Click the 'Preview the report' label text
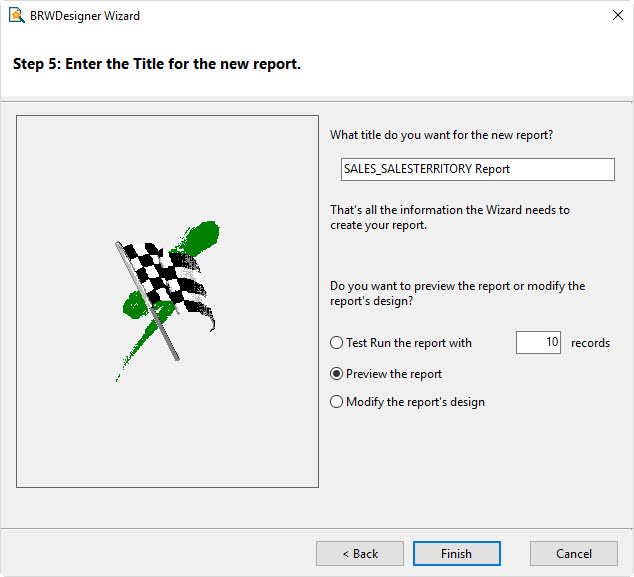 point(394,374)
